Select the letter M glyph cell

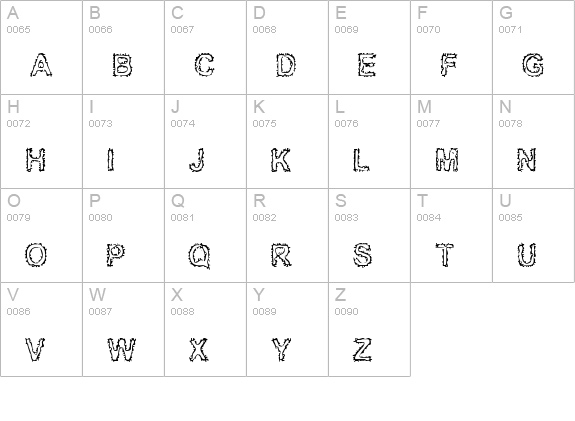451,142
